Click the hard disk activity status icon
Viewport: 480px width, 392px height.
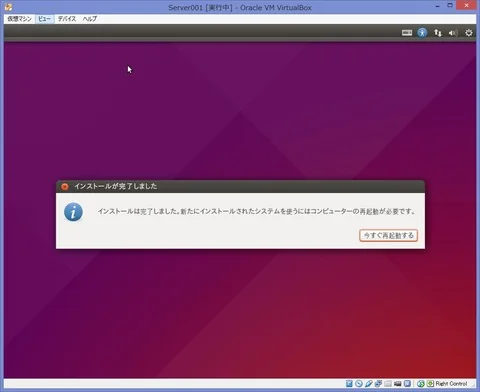click(x=349, y=384)
